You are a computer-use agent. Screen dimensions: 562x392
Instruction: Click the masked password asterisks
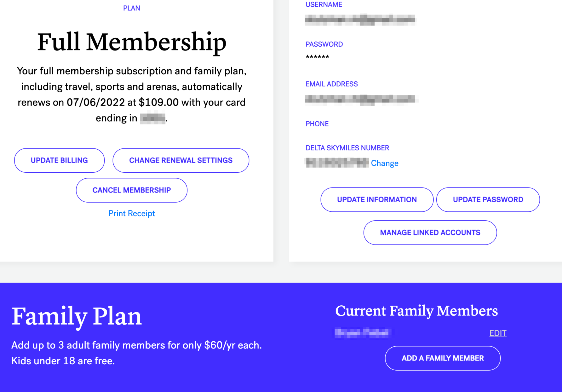coord(317,57)
